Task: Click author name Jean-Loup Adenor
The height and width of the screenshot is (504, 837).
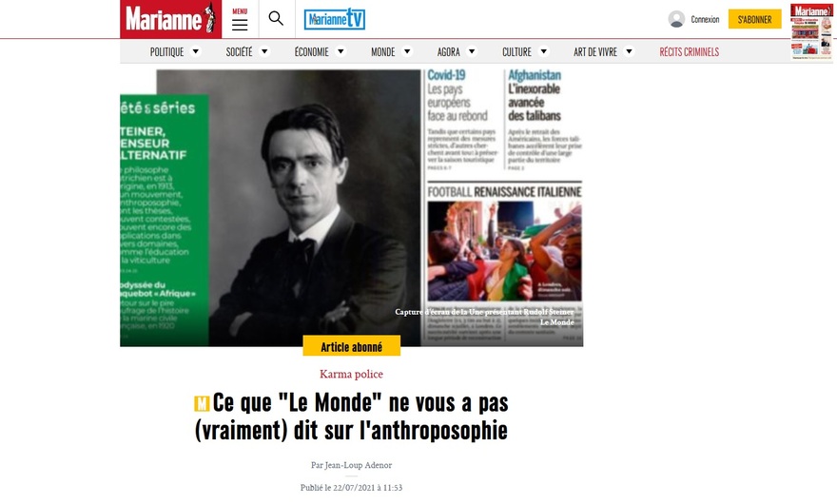Action: click(x=359, y=465)
